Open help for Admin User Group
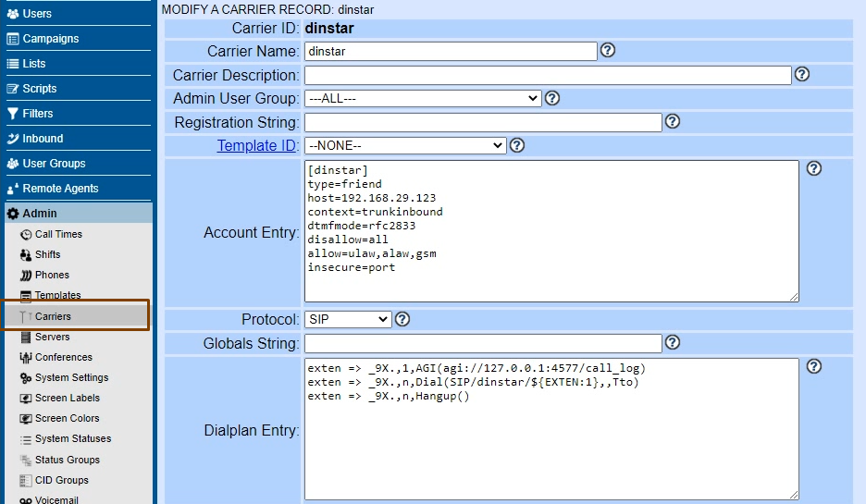Screen dimensions: 866x504 (x=552, y=98)
